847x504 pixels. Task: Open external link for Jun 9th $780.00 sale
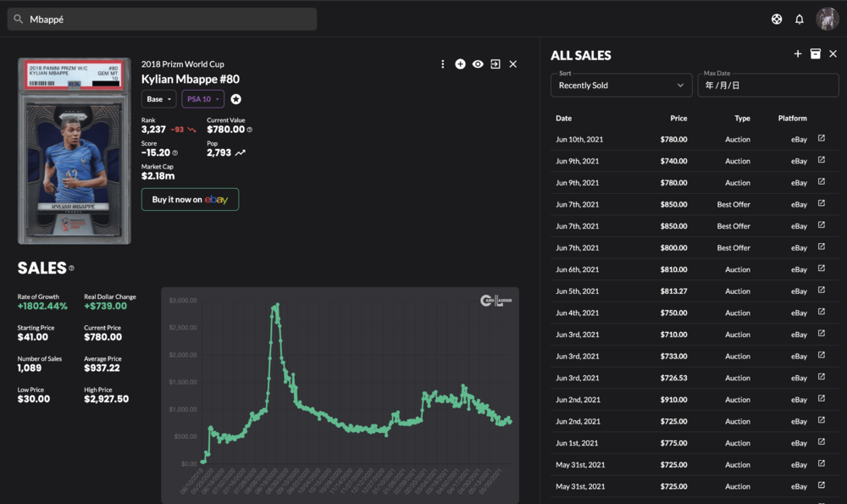(x=821, y=181)
